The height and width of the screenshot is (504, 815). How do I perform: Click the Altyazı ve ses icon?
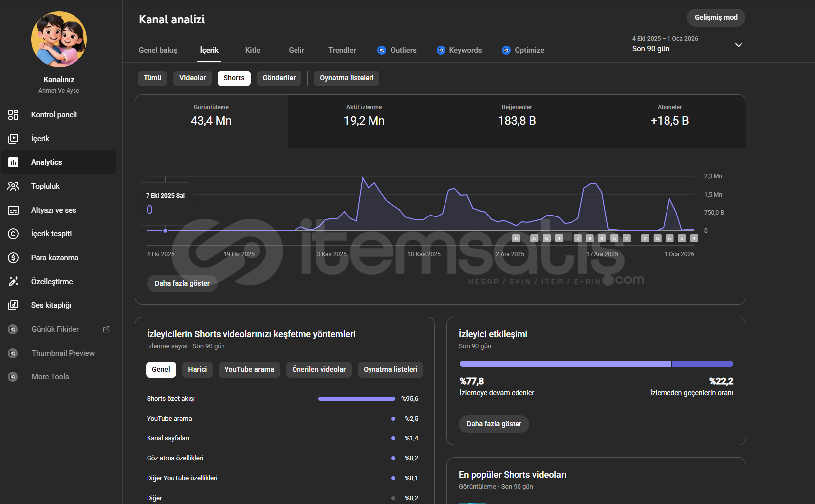pos(13,210)
